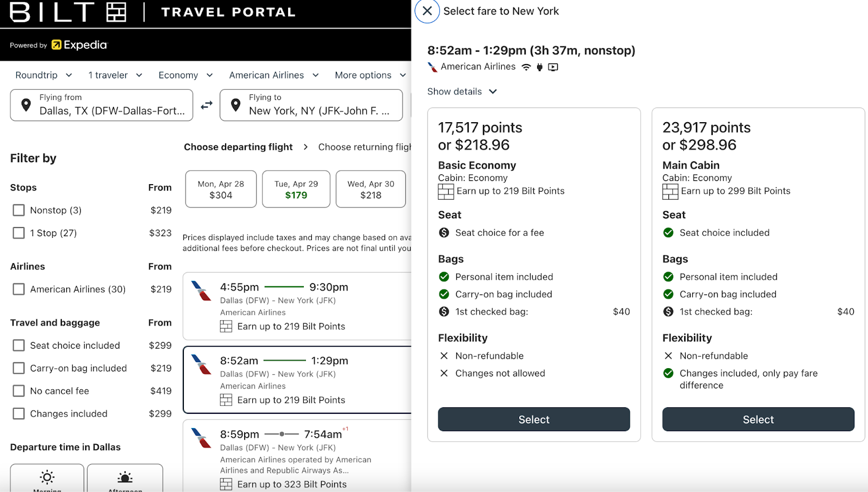The image size is (868, 492).
Task: Click the Flying to destination field
Action: coord(311,105)
